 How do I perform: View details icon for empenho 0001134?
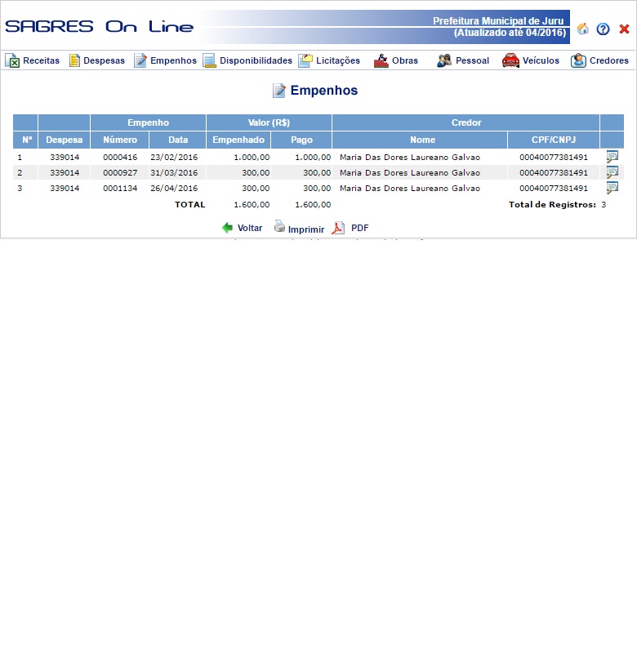coord(612,188)
